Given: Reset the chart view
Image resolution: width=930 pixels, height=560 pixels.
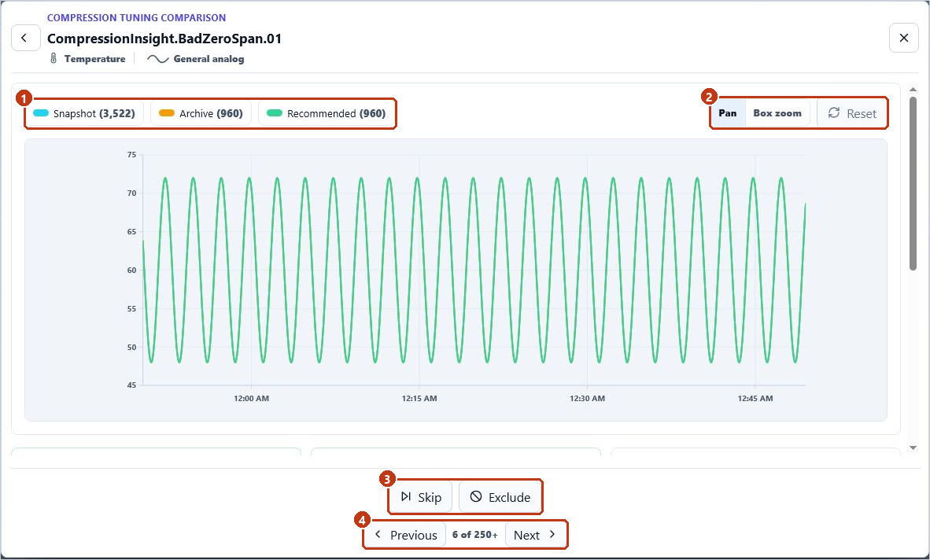Looking at the screenshot, I should click(851, 113).
